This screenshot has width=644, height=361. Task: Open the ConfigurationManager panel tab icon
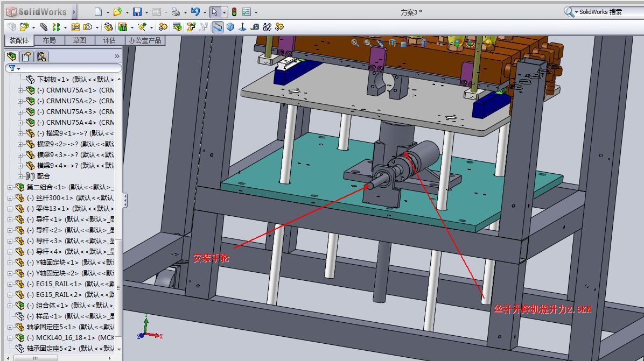coord(41,56)
